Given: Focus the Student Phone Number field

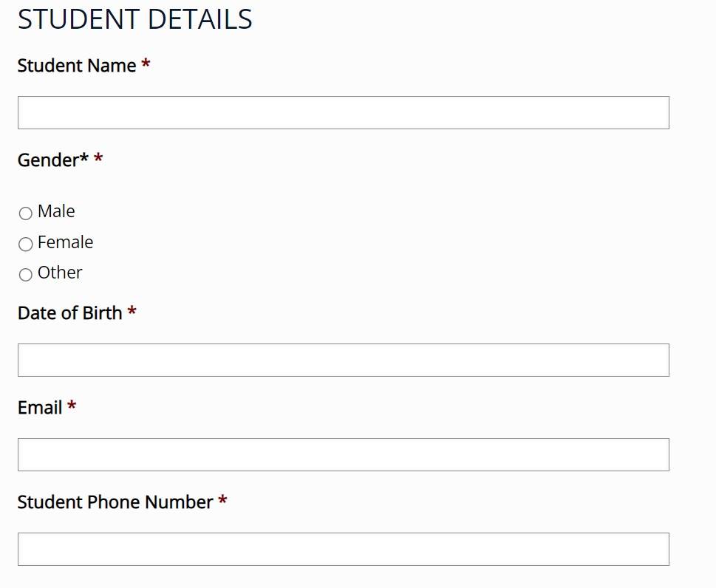Looking at the screenshot, I should tap(343, 549).
